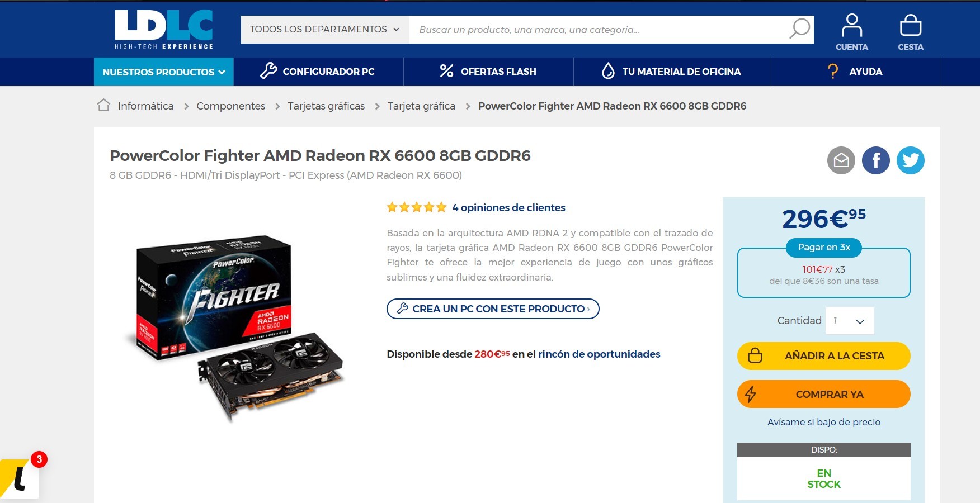Share product via email icon

(841, 160)
